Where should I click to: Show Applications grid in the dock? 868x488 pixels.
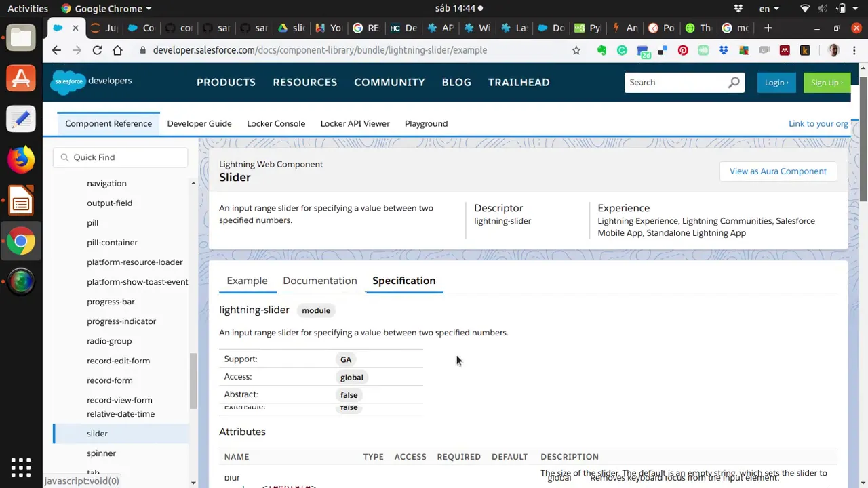21,468
